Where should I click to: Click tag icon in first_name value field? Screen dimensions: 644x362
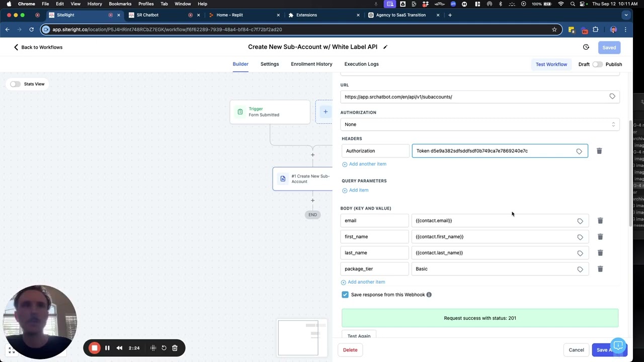pos(580,237)
